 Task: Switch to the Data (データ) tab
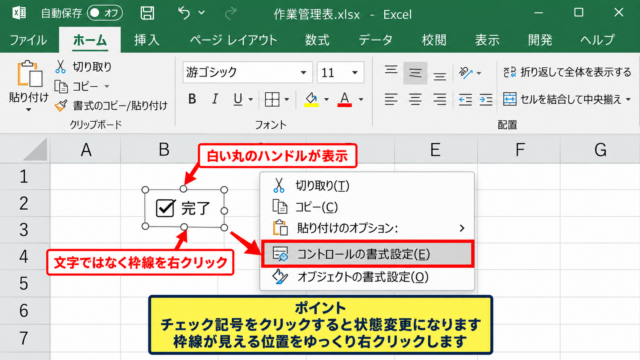point(376,40)
